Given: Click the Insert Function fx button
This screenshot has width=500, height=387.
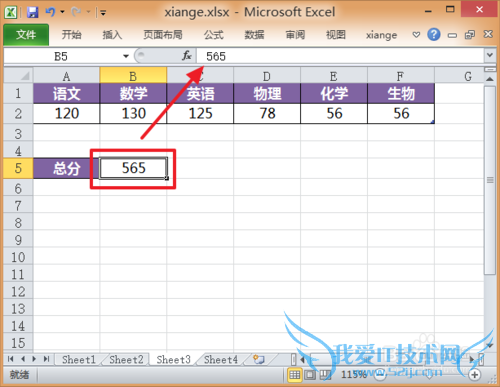Looking at the screenshot, I should click(187, 56).
